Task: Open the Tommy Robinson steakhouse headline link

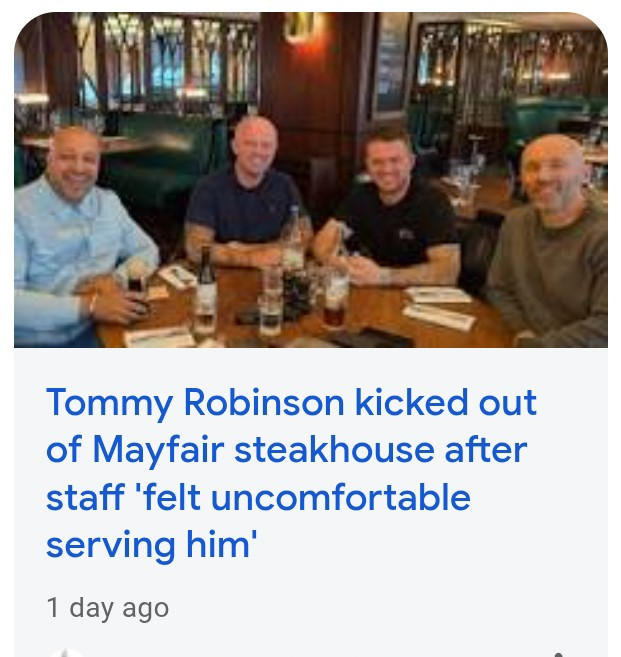Action: click(x=291, y=473)
